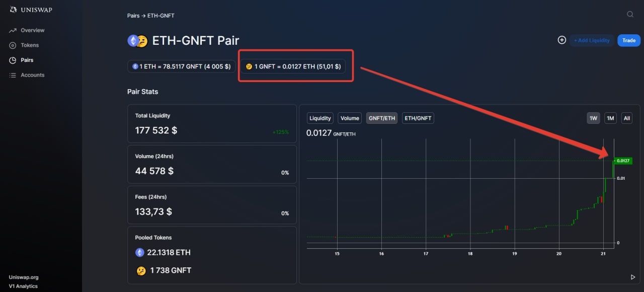
Task: Click the green 0.0127 price label on chart
Action: [x=622, y=161]
